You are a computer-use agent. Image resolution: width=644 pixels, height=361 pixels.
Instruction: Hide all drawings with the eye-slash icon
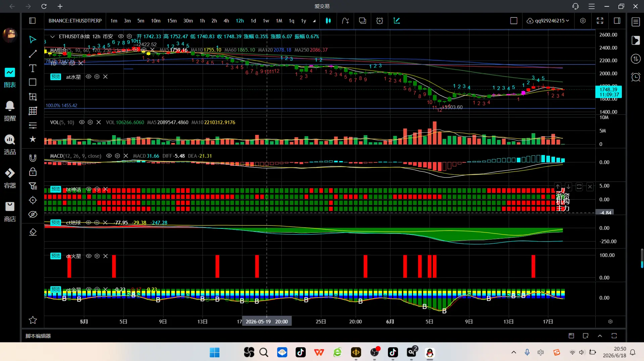[33, 214]
